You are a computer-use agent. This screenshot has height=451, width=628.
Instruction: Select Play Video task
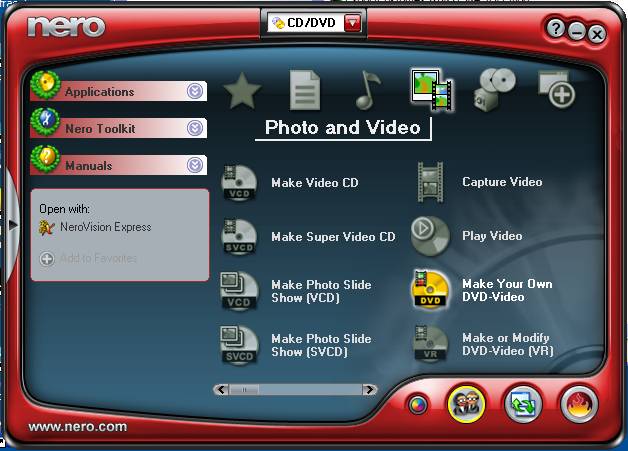[x=492, y=236]
